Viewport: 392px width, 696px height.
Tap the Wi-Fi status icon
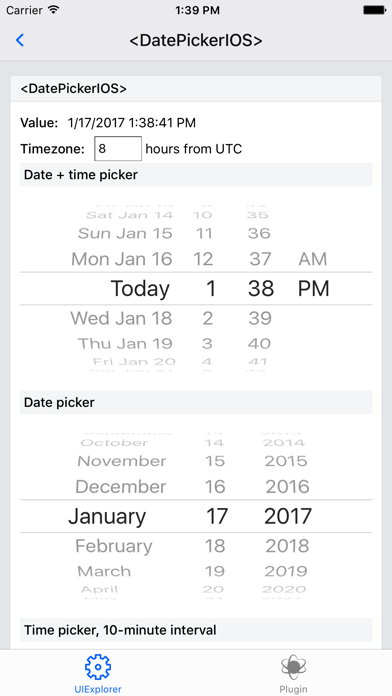54,10
